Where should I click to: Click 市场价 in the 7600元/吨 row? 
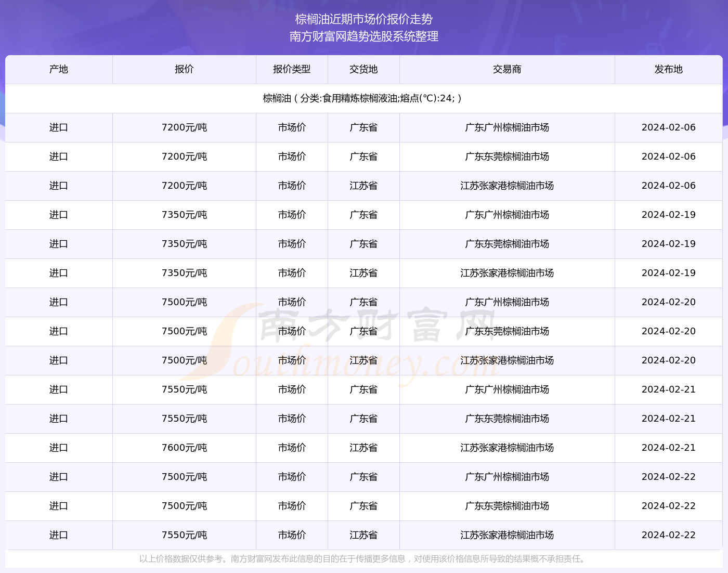tap(292, 448)
